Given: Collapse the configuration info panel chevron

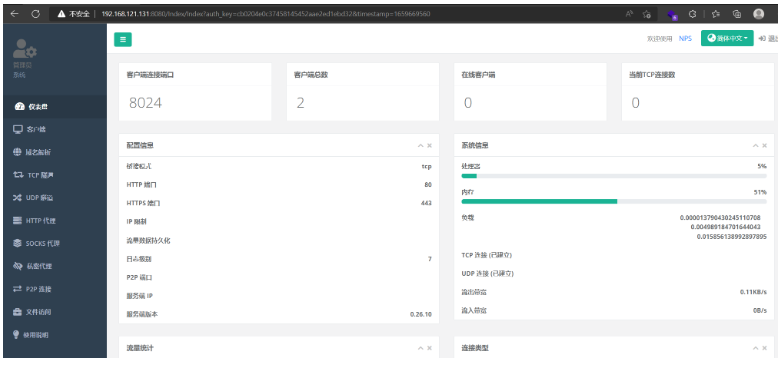Looking at the screenshot, I should click(421, 146).
